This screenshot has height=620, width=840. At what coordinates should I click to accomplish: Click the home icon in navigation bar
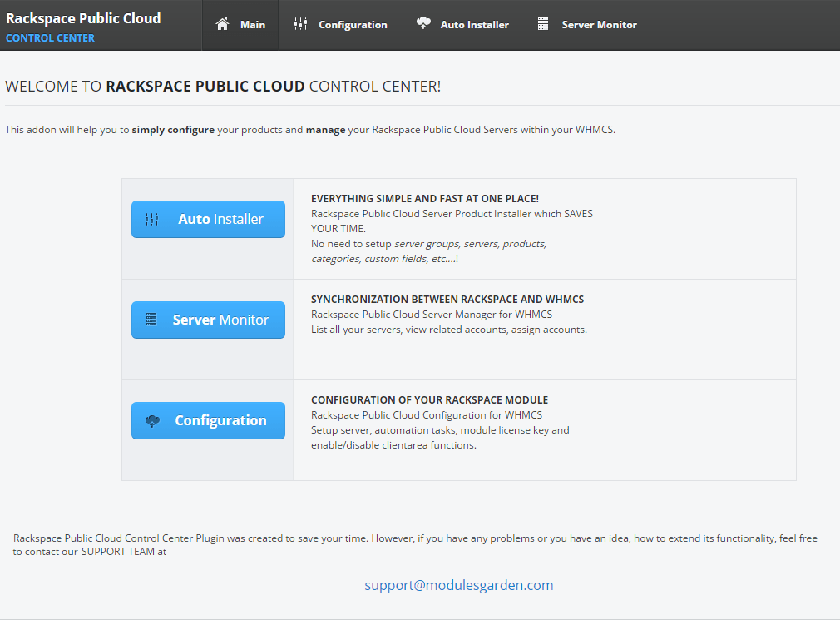222,24
